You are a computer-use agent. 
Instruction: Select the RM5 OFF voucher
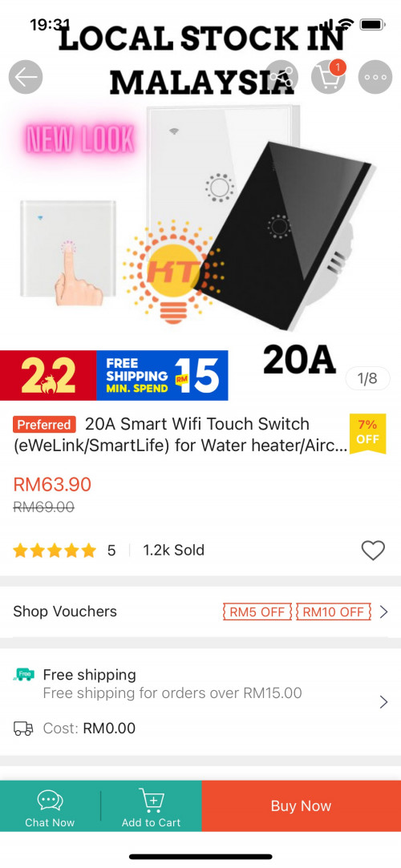pyautogui.click(x=257, y=612)
